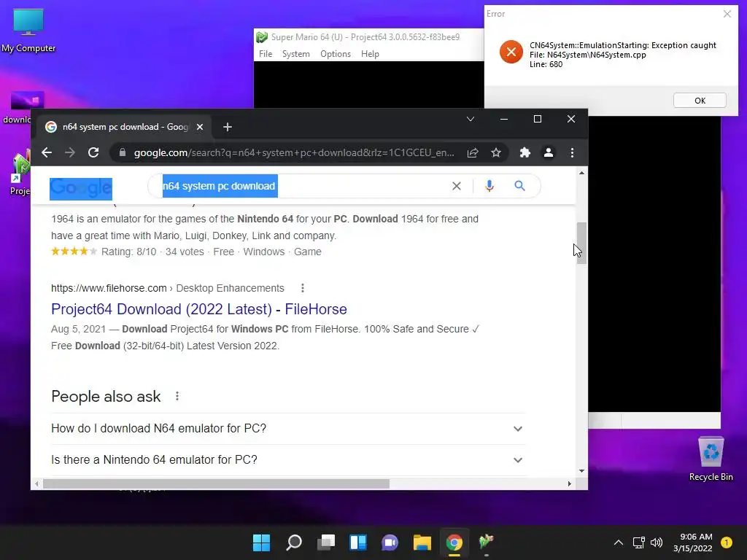Expand 'Is there a Nintendo 64 emulator for PC?'
The height and width of the screenshot is (560, 747).
pos(287,460)
